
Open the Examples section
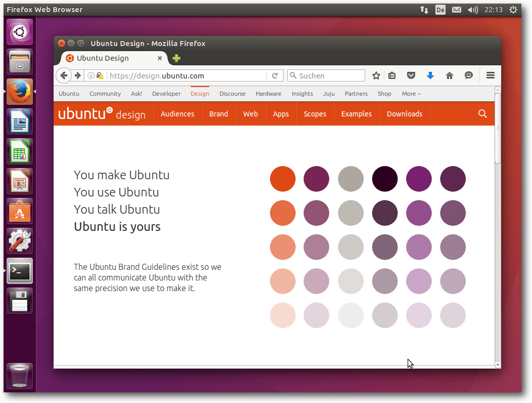click(x=356, y=114)
